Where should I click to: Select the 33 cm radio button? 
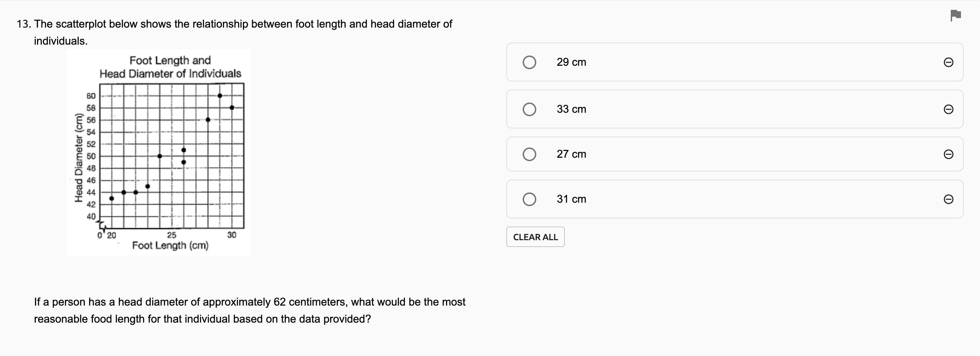(529, 109)
